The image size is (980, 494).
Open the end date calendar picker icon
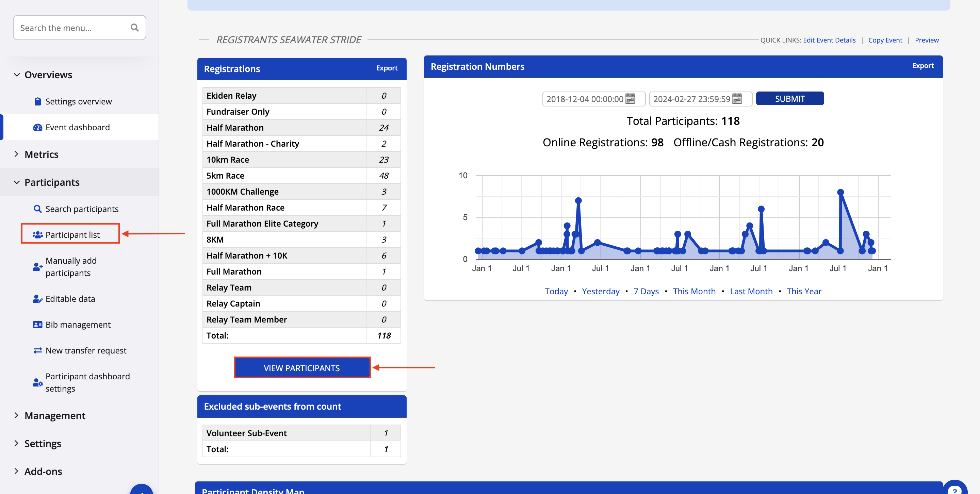[x=737, y=99]
